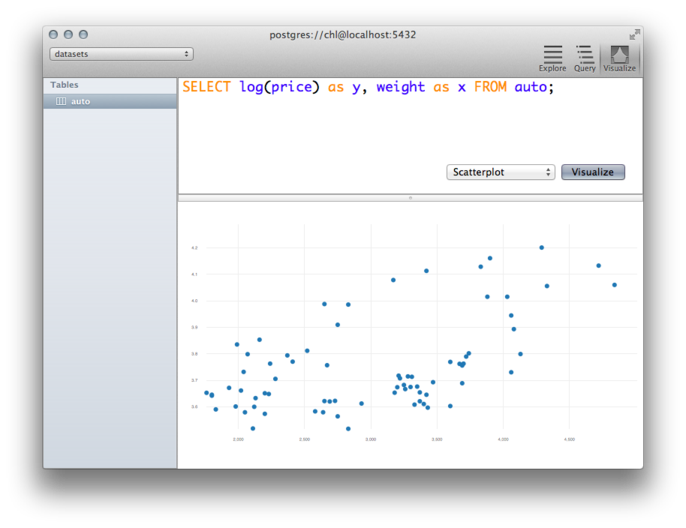Open the Scatterplot chart type dropdown
The height and width of the screenshot is (528, 686).
coord(500,172)
